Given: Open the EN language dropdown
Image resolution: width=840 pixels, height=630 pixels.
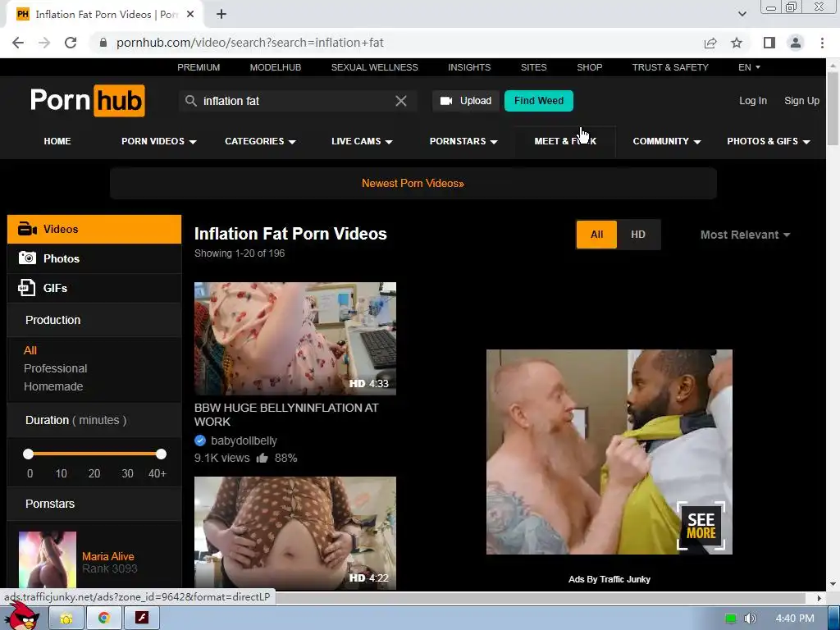Looking at the screenshot, I should pos(749,67).
